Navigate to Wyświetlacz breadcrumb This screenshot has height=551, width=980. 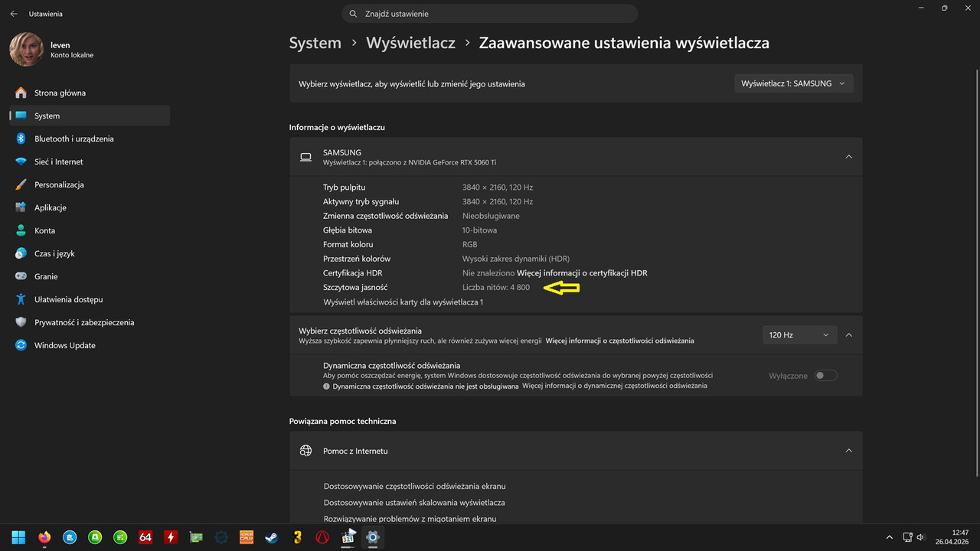click(x=410, y=43)
